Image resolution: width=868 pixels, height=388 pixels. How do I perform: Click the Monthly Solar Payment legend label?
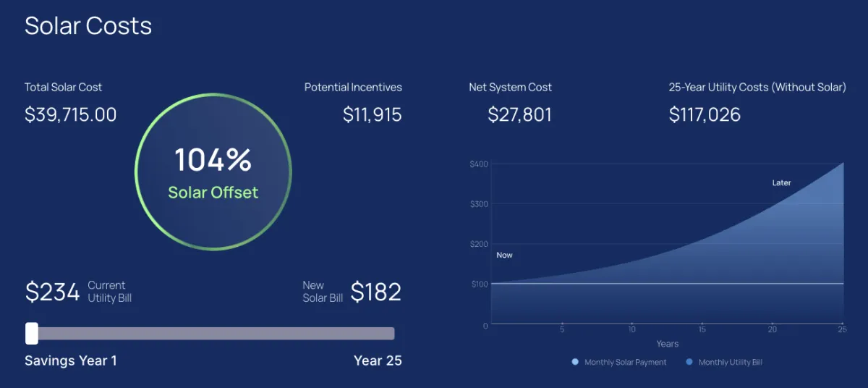(x=625, y=362)
